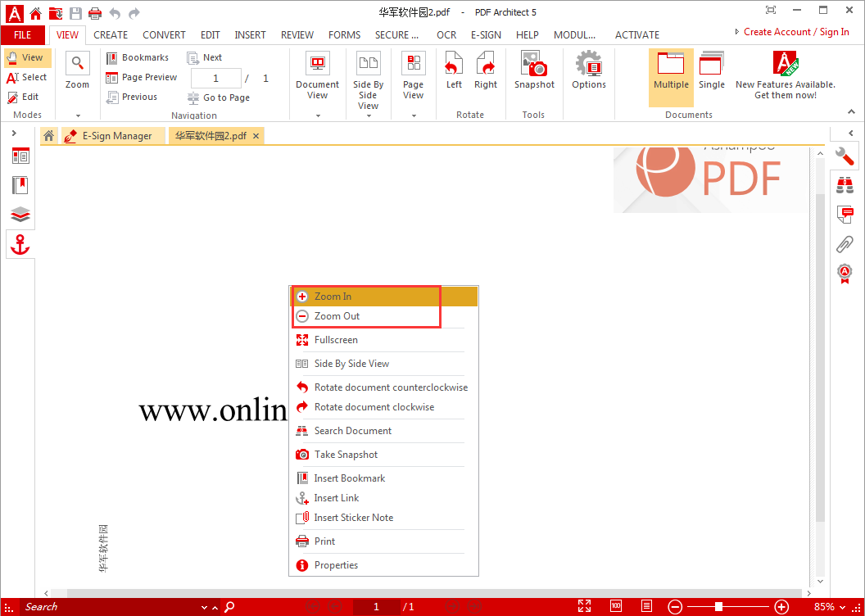
Task: Click the magnifier search icon in status bar
Action: coord(230,607)
